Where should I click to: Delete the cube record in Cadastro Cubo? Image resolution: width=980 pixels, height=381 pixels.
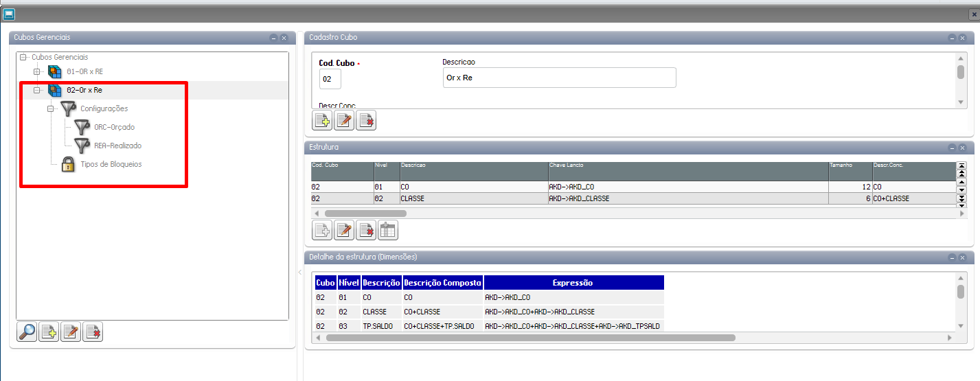366,120
